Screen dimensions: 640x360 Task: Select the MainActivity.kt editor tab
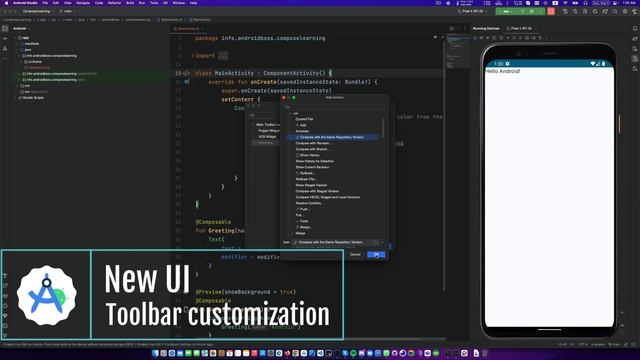tap(189, 29)
